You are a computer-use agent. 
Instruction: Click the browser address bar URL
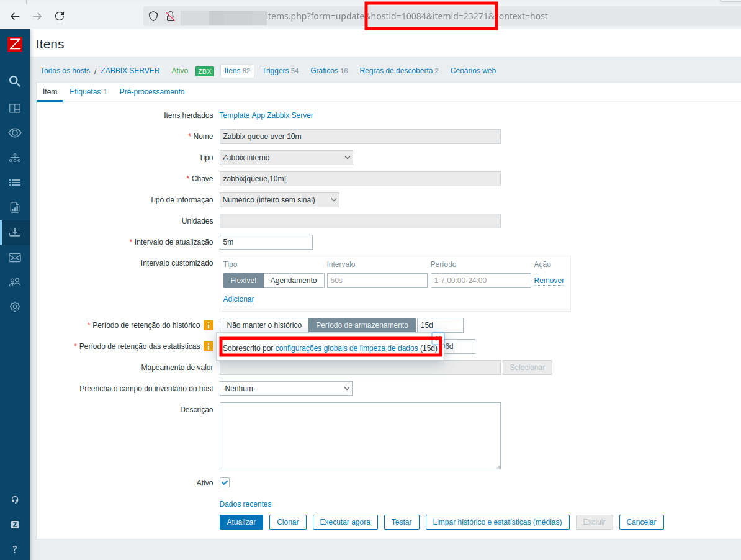point(406,16)
